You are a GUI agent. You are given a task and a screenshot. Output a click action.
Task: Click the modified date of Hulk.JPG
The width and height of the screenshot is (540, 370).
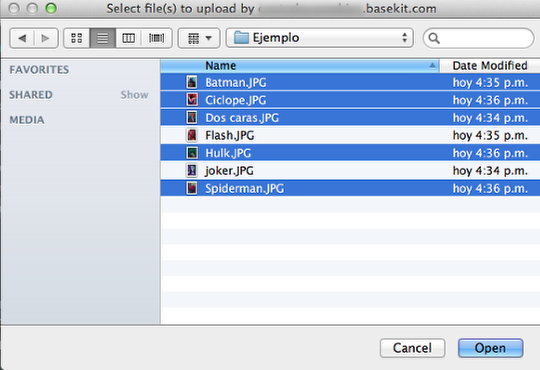click(x=490, y=153)
